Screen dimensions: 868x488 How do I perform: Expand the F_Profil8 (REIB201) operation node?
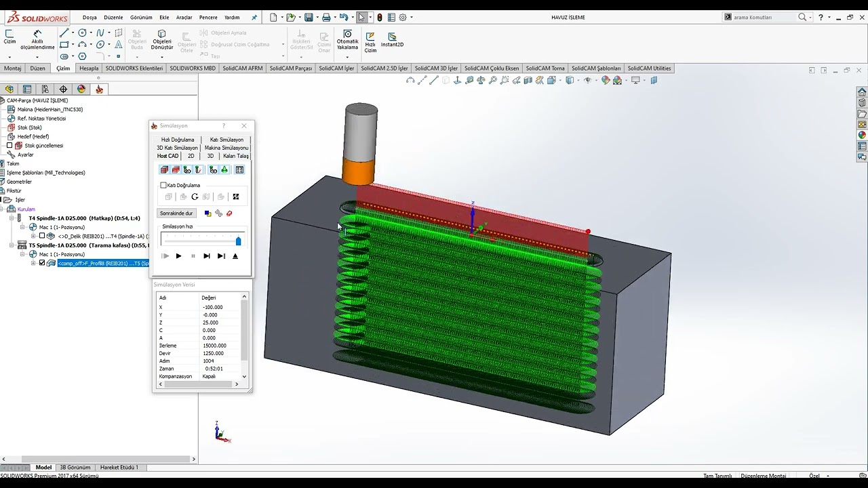point(33,263)
